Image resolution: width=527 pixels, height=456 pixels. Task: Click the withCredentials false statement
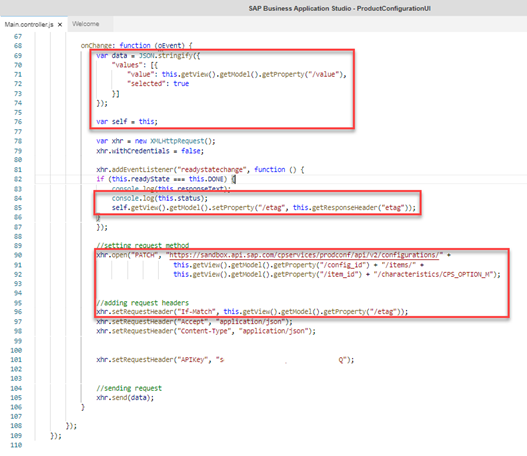(150, 151)
